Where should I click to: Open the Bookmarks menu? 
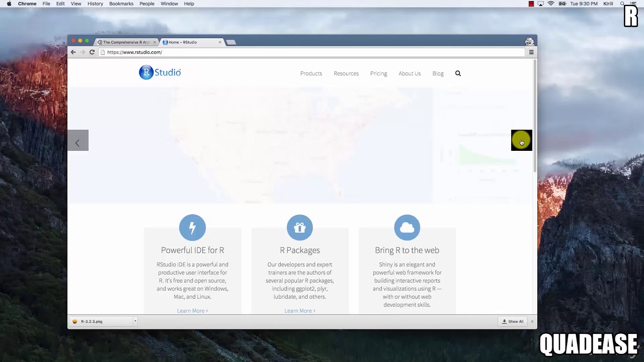121,4
